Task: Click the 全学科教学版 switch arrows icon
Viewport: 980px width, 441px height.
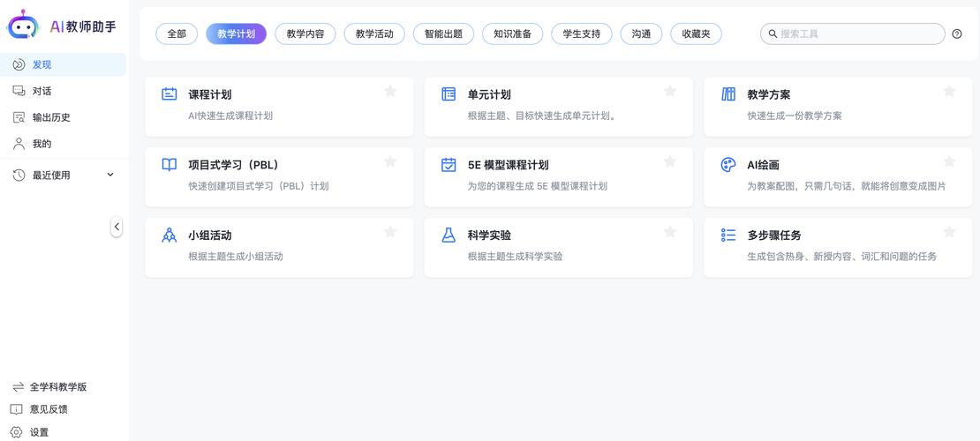Action: click(x=18, y=387)
